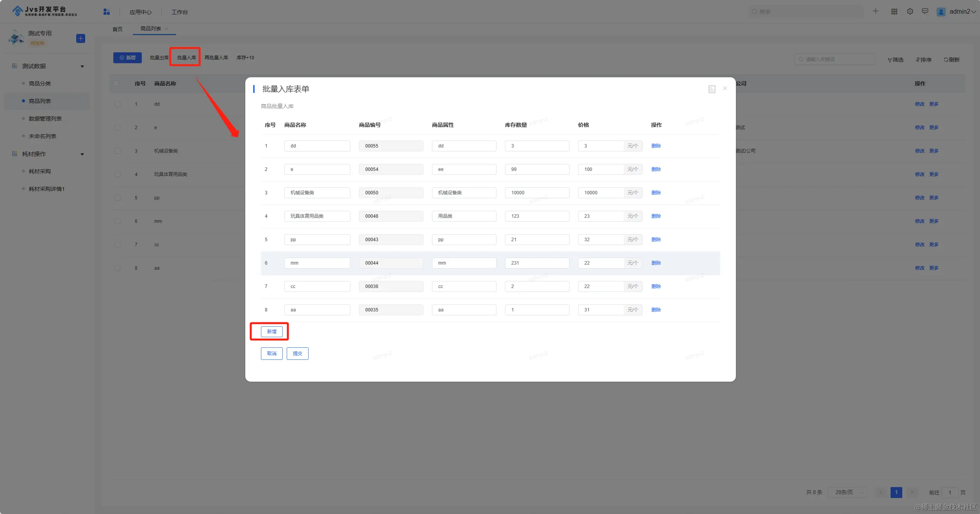Image resolution: width=980 pixels, height=514 pixels.
Task: Click the 库存数量 field with 10000
Action: pos(537,193)
